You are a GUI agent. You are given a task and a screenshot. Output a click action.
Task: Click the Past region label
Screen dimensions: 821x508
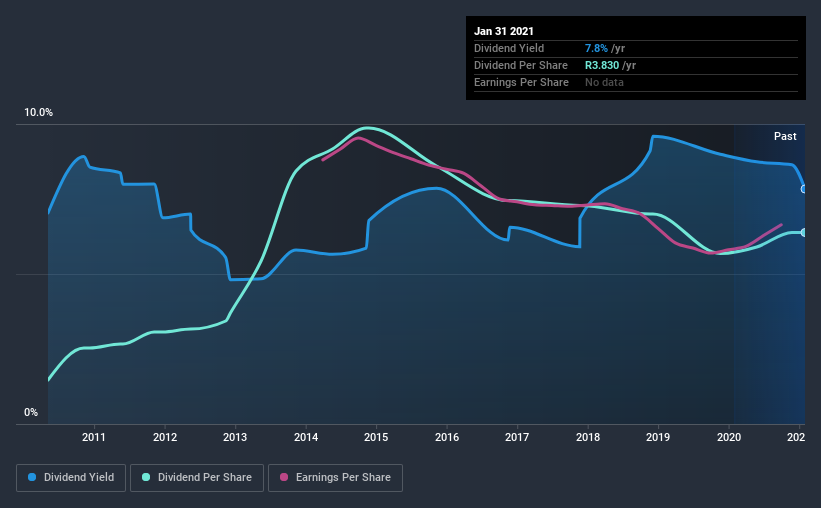tap(785, 136)
